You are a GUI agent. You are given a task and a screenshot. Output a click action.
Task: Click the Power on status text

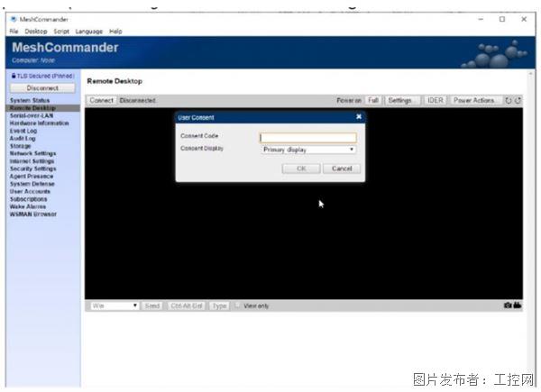[x=349, y=100]
